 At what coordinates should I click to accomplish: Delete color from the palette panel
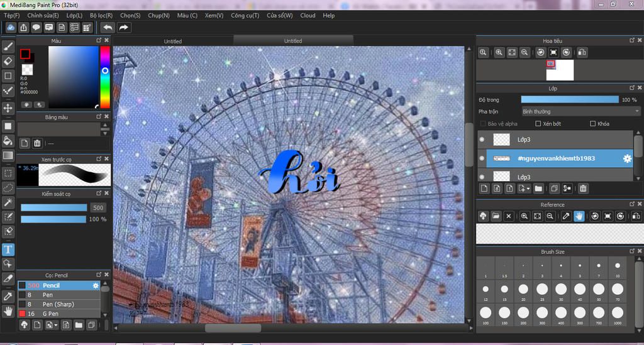coord(37,143)
